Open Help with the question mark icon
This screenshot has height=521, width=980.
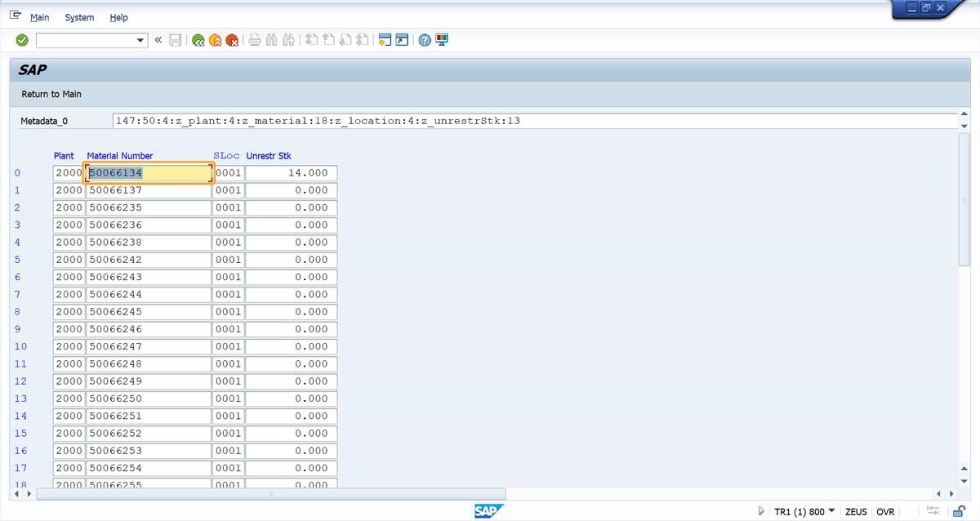[x=425, y=40]
